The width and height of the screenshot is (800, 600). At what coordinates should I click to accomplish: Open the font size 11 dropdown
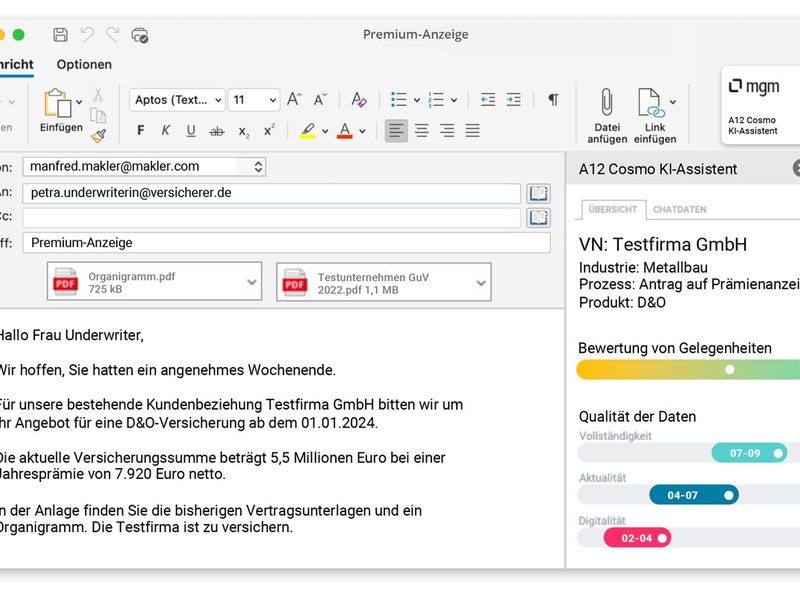tap(253, 99)
